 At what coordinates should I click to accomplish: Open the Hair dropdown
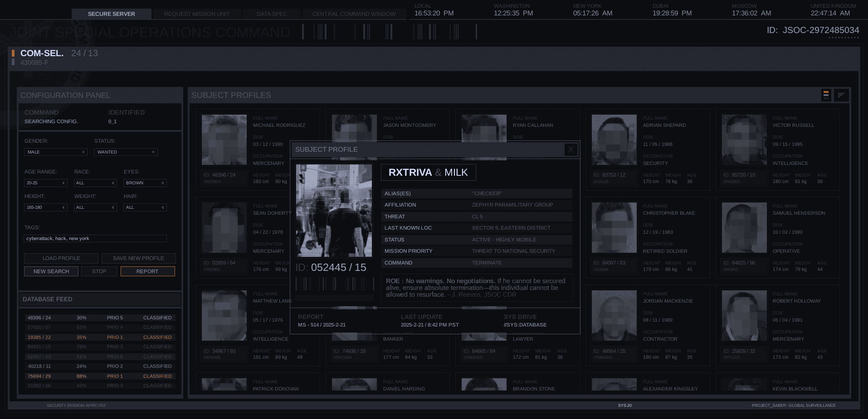pyautogui.click(x=145, y=207)
